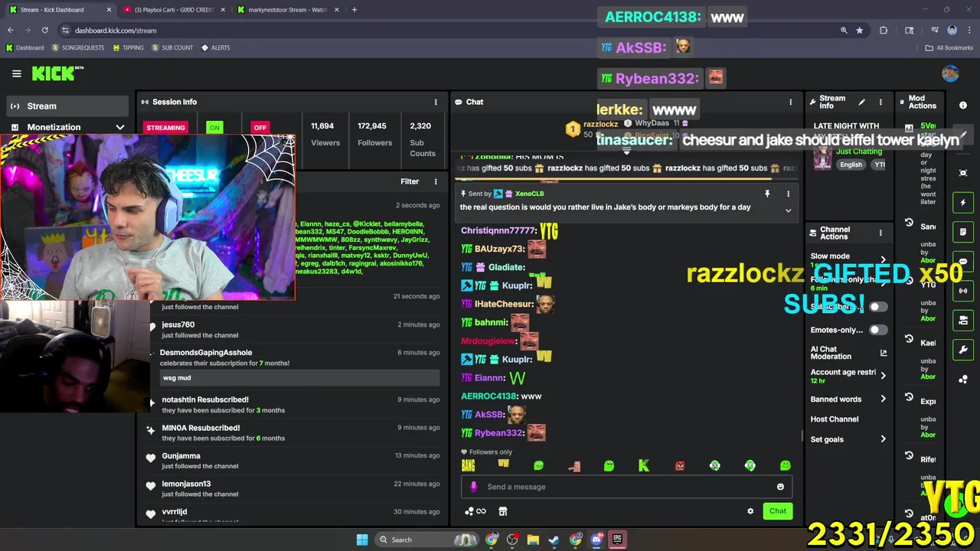Open the SUB COUNT bookmark

(172, 47)
